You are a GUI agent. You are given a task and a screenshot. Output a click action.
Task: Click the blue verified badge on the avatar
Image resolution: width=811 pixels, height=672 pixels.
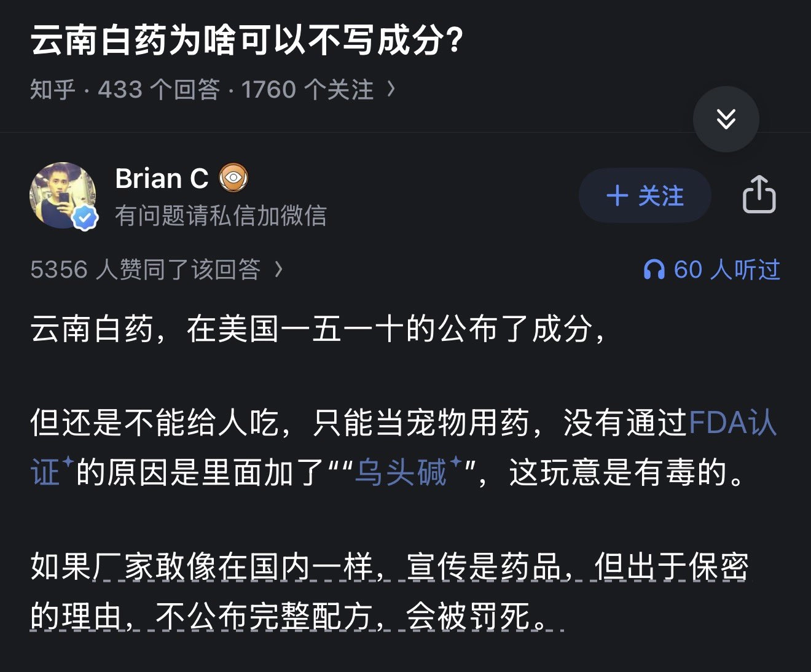coord(85,217)
